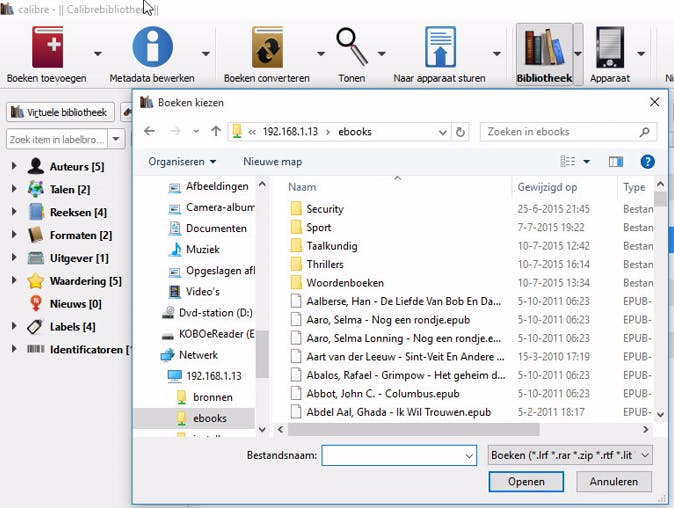Screen dimensions: 674x508
Task: Open dropdown arrow next to Apparaat
Action: (x=641, y=54)
